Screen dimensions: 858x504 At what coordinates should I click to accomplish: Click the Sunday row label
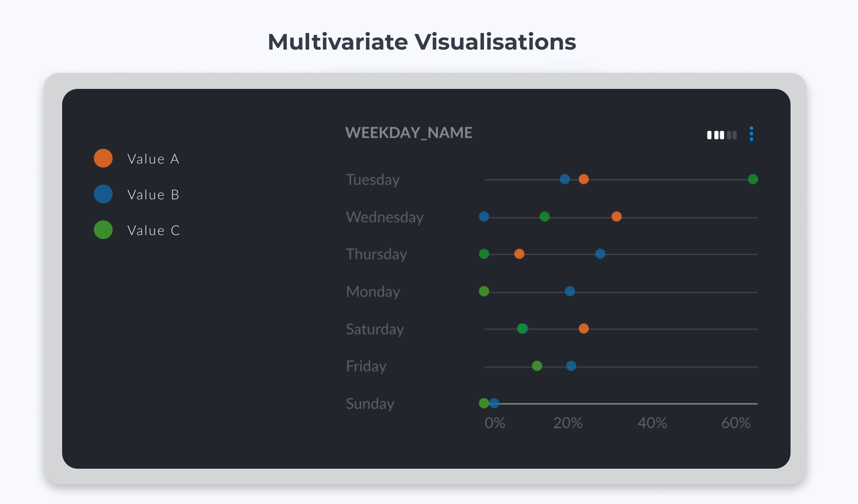tap(370, 404)
